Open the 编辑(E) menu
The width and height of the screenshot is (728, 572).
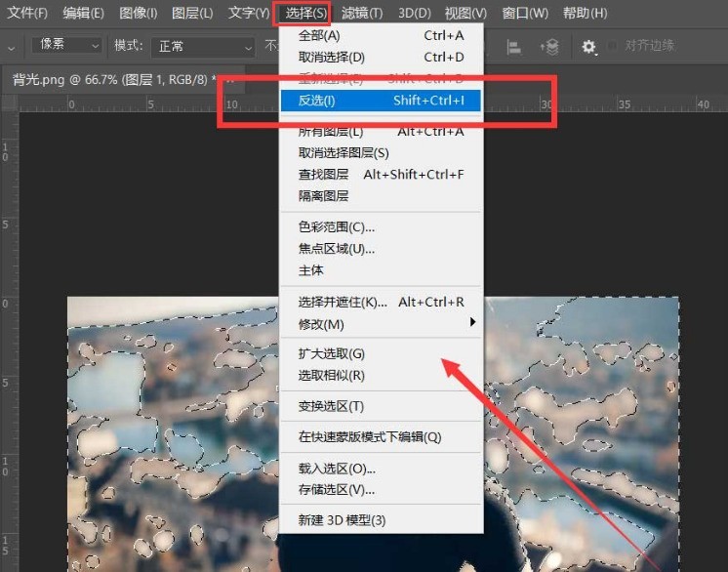pyautogui.click(x=84, y=13)
